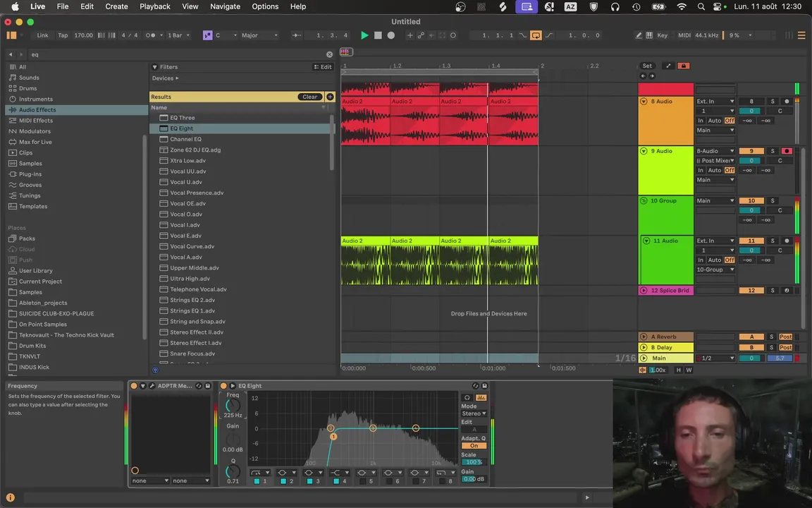
Task: Toggle the red Lock Envelopes icon
Action: [684, 66]
